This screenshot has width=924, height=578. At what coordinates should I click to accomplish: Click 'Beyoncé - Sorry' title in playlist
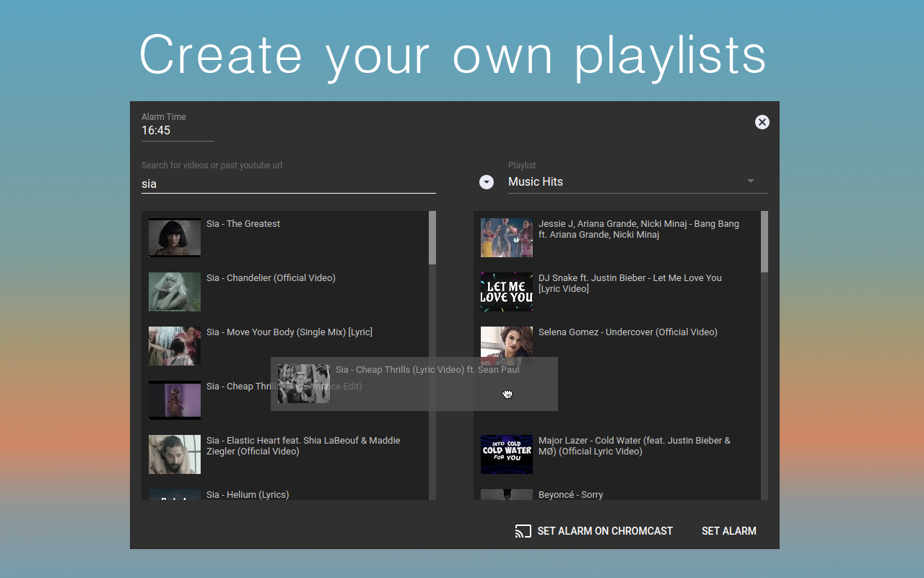pos(571,495)
